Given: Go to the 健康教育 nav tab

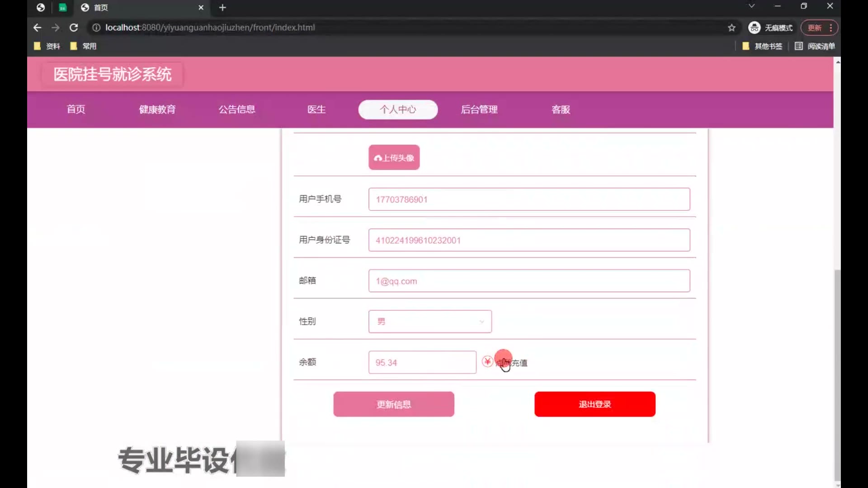Looking at the screenshot, I should [x=157, y=109].
